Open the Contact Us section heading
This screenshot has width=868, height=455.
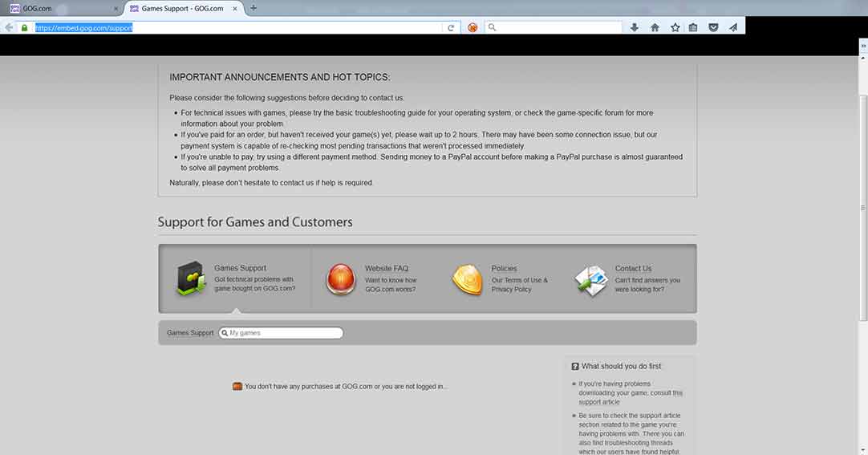[x=633, y=268]
